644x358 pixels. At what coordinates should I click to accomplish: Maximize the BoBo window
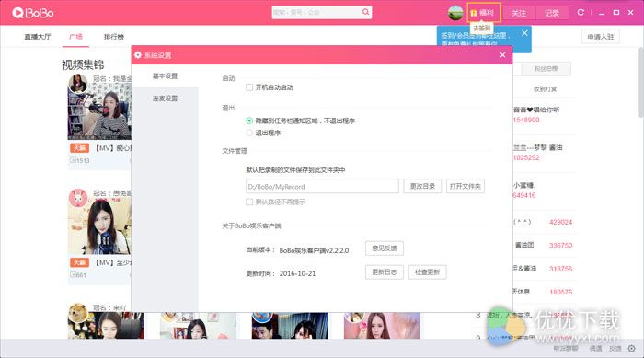[616, 13]
